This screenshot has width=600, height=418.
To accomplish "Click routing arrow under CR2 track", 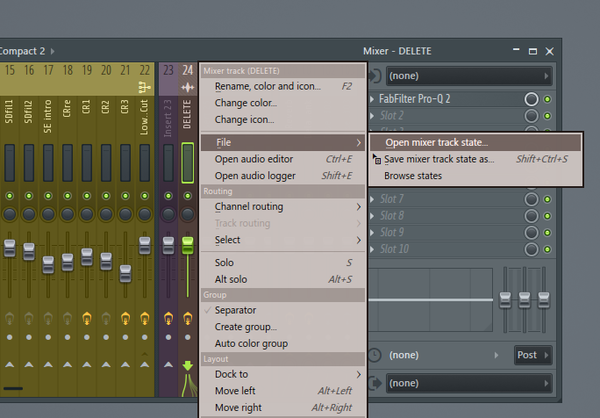I will point(106,365).
